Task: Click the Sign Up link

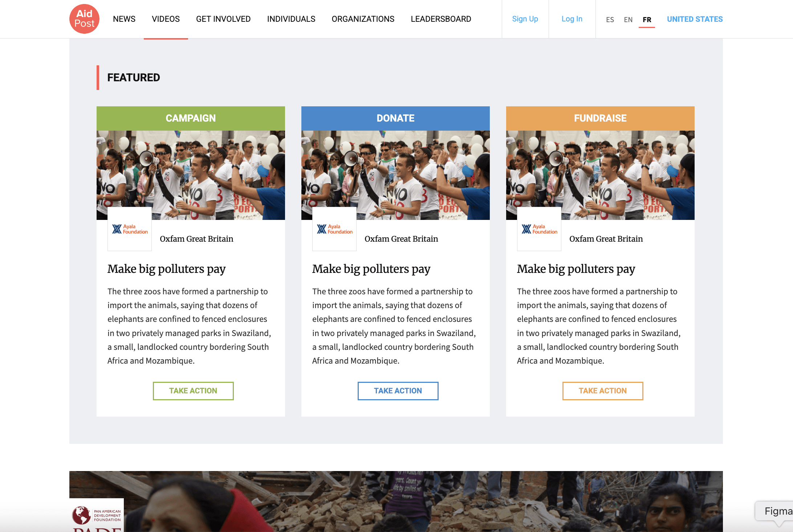Action: click(525, 19)
